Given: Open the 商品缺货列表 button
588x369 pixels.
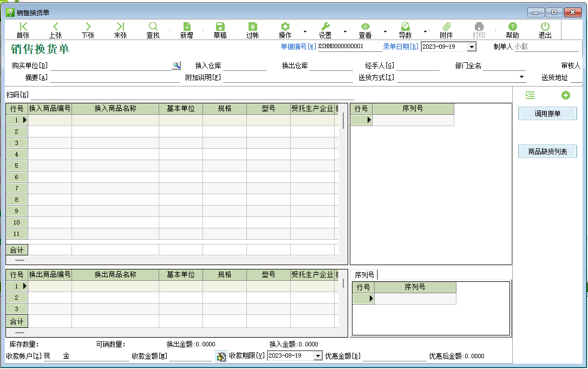Looking at the screenshot, I should tap(547, 152).
